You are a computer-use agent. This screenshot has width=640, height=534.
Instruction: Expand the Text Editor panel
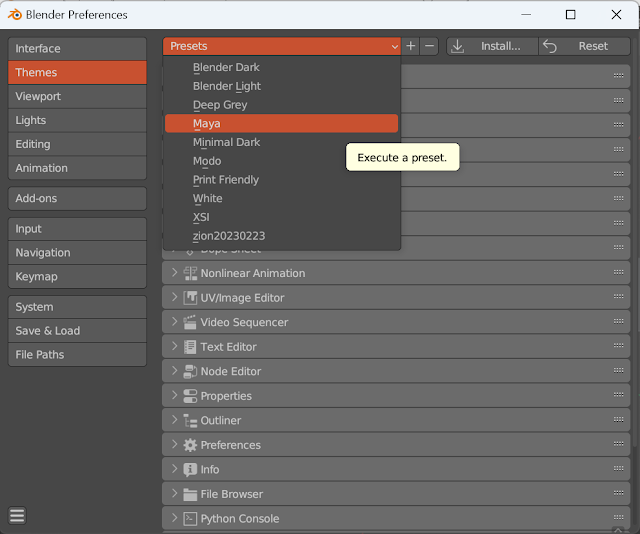point(174,346)
